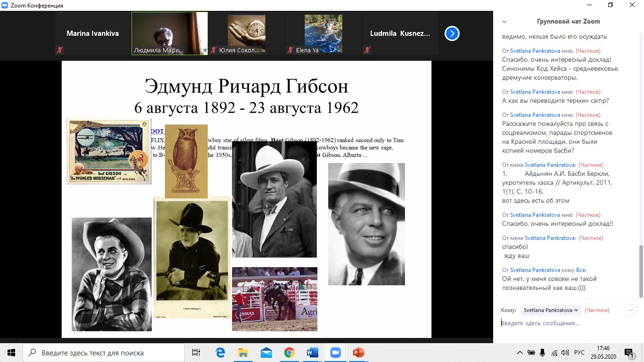The height and width of the screenshot is (362, 644).
Task: Switch input language РУС indicator
Action: tap(579, 353)
